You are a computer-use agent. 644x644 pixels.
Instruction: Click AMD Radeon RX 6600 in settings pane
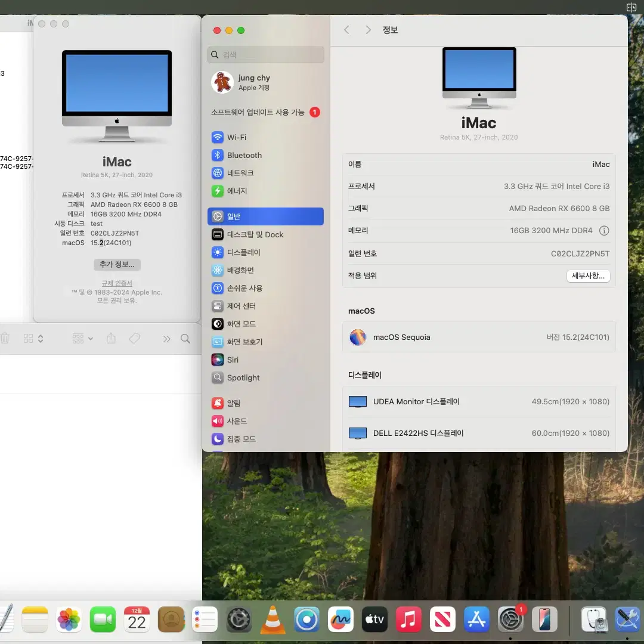(559, 209)
